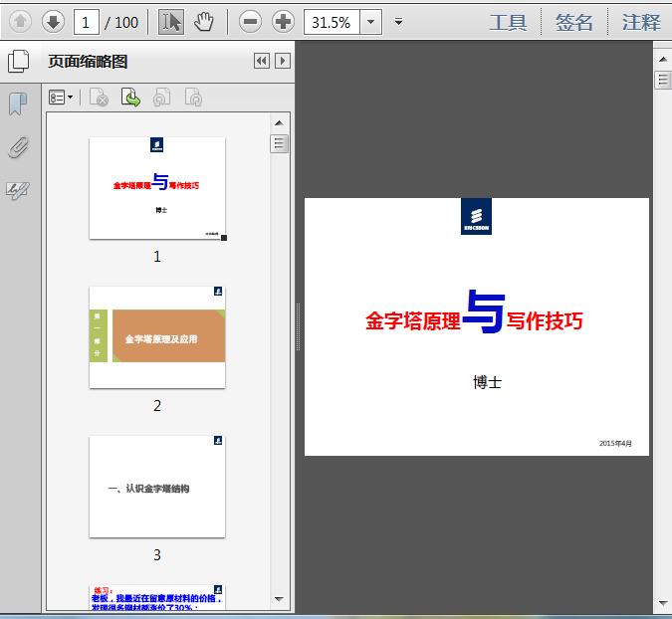Viewport: 672px width, 619px height.
Task: Open the 签名 panel
Action: [x=573, y=22]
